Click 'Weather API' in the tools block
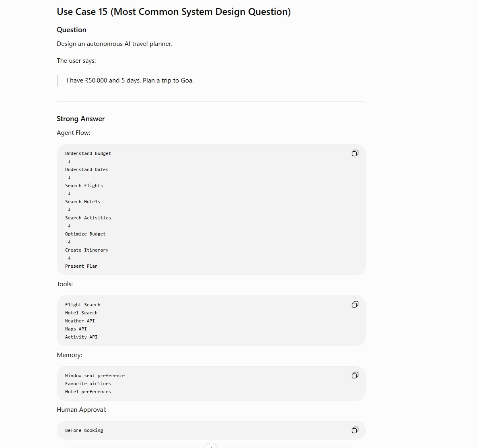The image size is (479, 448). pos(80,321)
